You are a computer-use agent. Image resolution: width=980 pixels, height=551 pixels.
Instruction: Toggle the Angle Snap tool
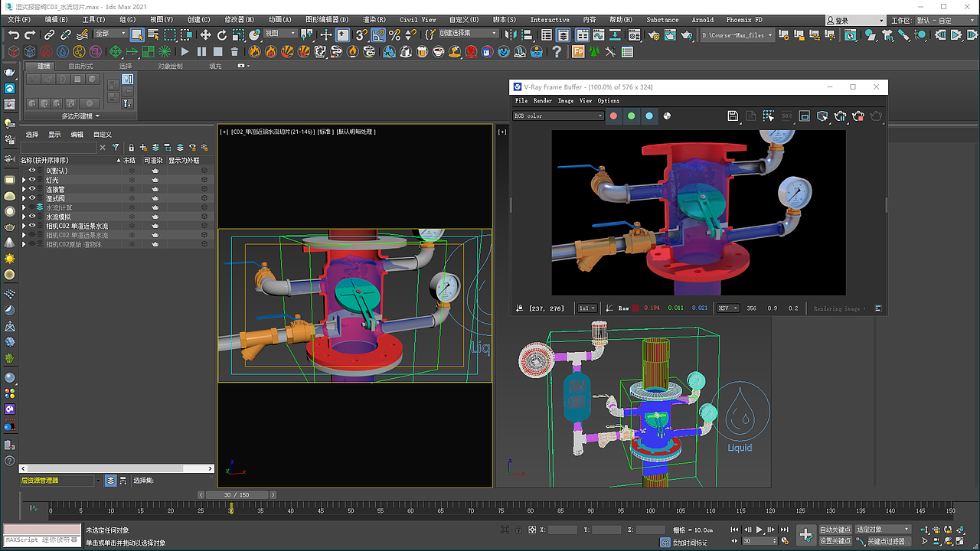click(x=378, y=34)
